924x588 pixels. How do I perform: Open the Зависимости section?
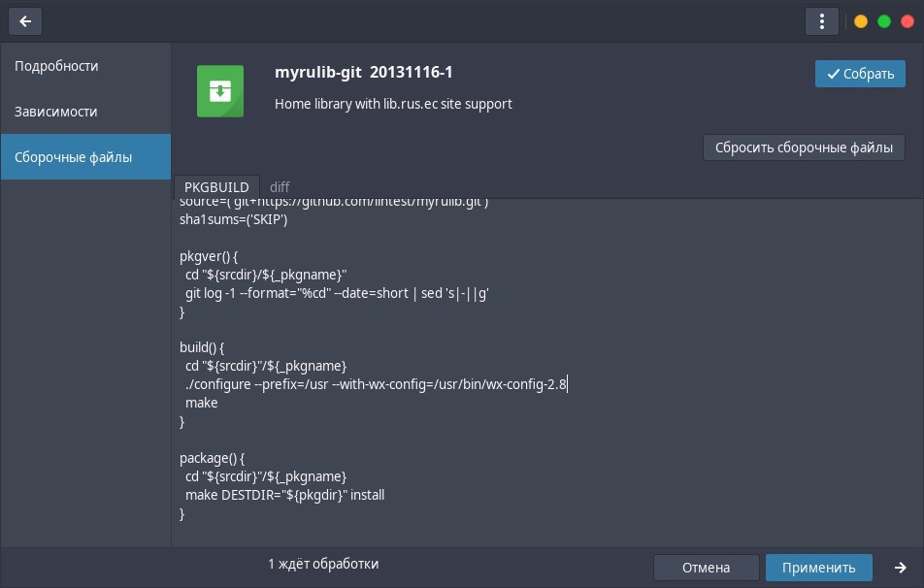pyautogui.click(x=56, y=112)
